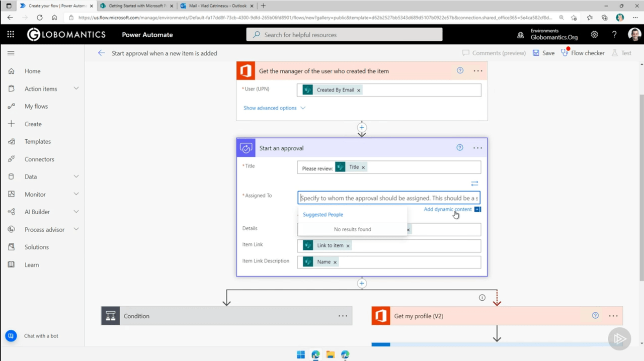
Task: Click the Item Link Description field
Action: click(x=389, y=262)
